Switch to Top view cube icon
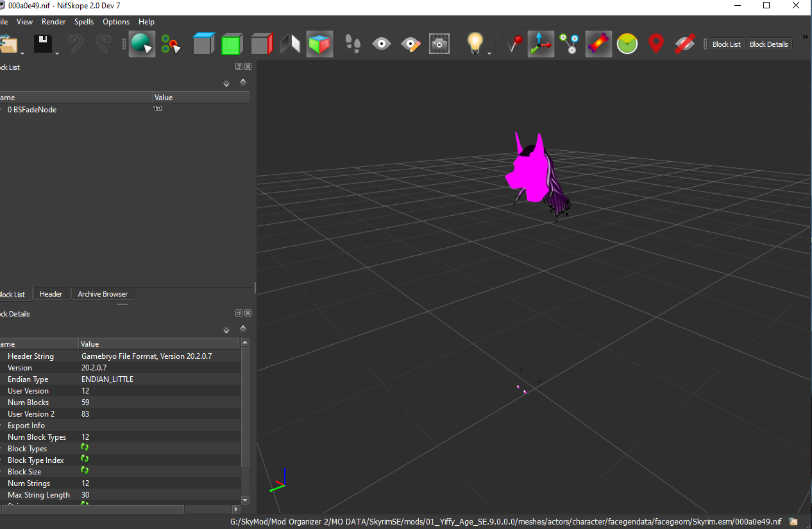Viewport: 812px width, 529px height. [x=203, y=44]
